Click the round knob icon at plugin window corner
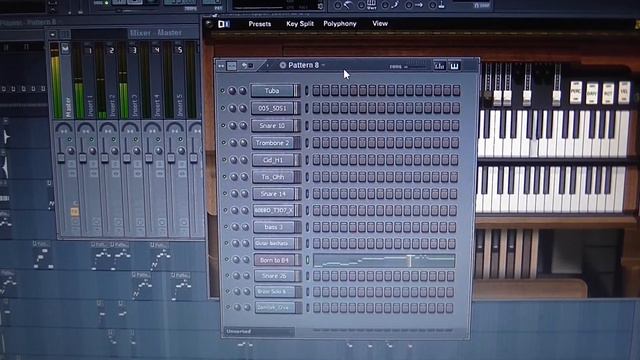640x360 pixels. click(209, 24)
